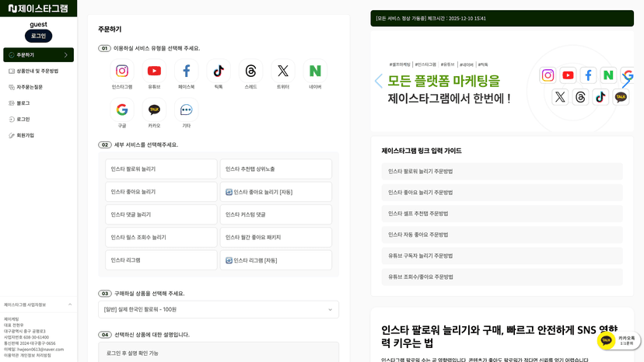Go to previous banner slide arrow
Viewport: 644px width, 362px height.
379,81
